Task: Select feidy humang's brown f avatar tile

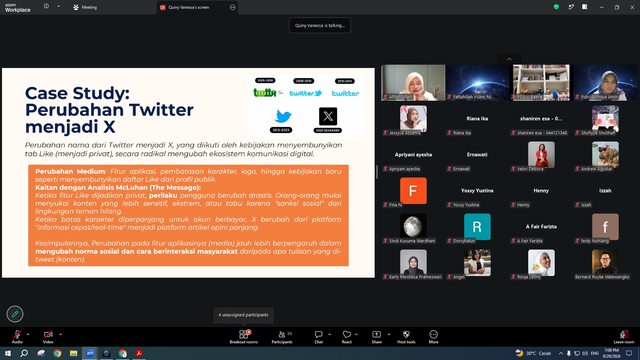Action: point(605,227)
